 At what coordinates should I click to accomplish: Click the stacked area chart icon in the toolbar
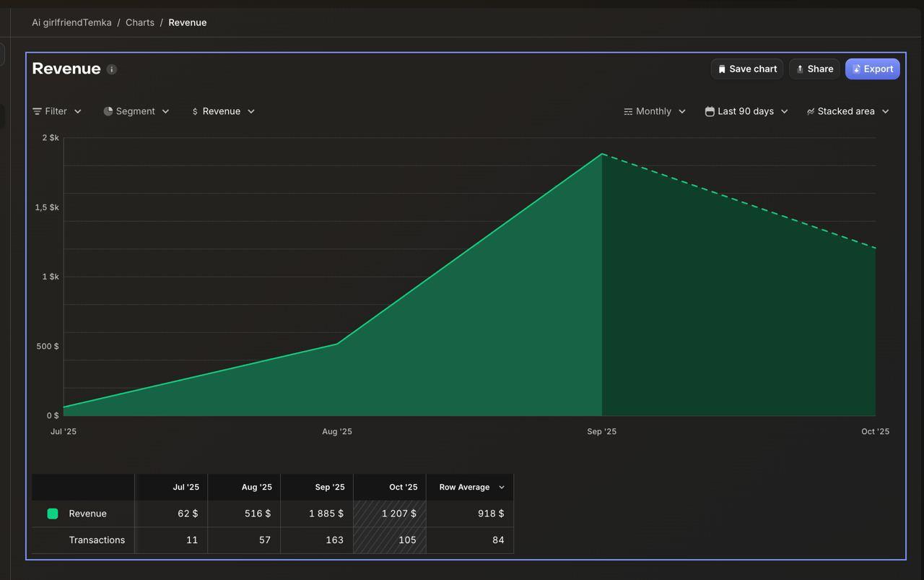[x=809, y=111]
